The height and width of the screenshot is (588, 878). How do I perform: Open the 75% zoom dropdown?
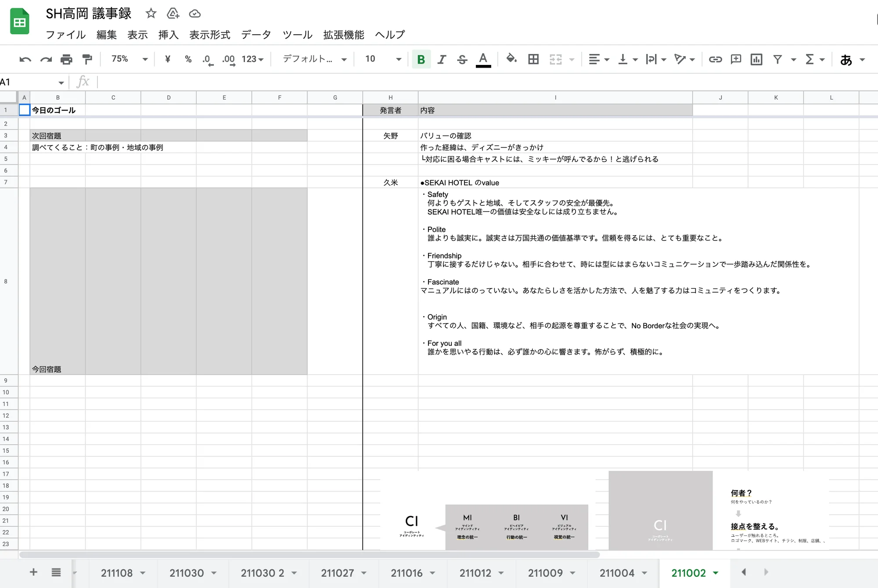129,59
